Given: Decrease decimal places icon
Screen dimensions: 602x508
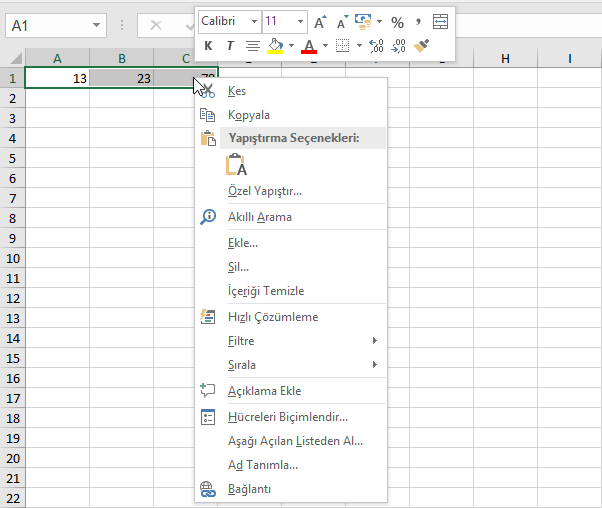Looking at the screenshot, I should coord(399,46).
